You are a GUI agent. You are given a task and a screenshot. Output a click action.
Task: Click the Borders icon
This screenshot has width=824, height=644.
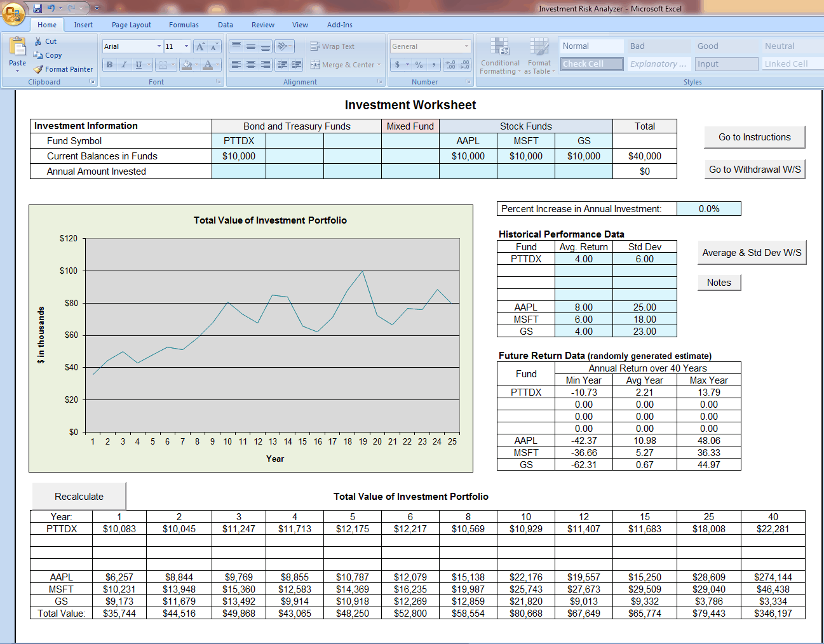[163, 65]
